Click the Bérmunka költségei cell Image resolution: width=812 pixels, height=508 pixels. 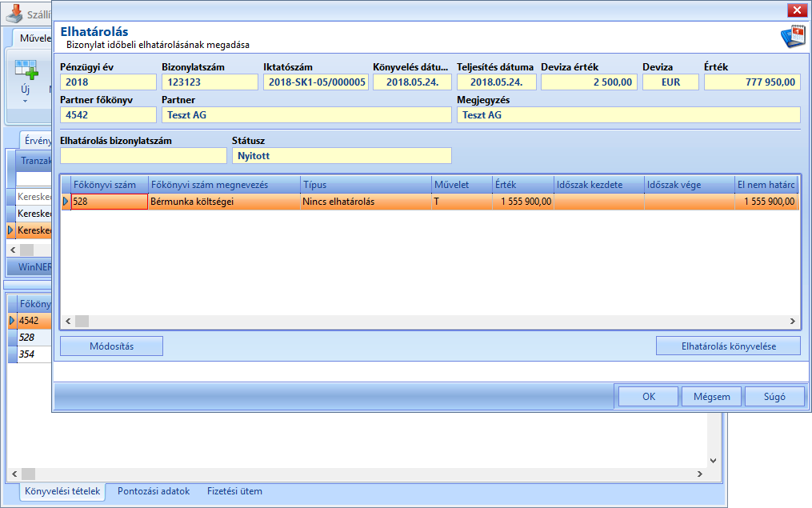(x=224, y=202)
